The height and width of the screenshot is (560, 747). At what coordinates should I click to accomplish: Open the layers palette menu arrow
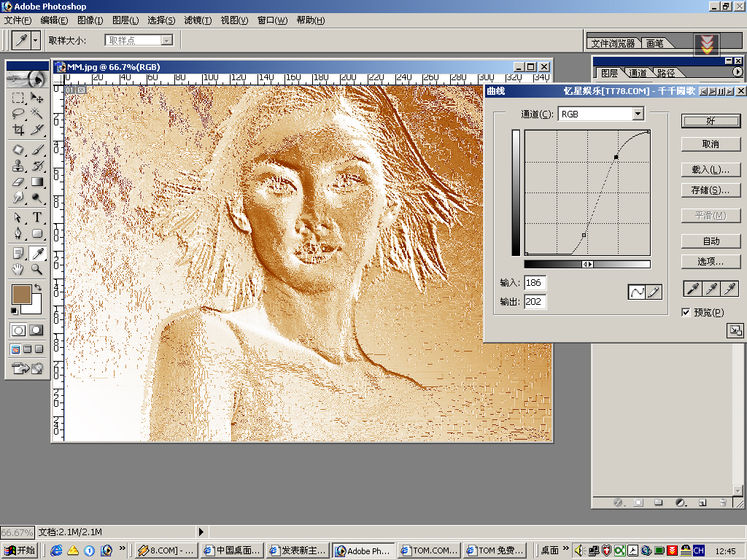(737, 72)
